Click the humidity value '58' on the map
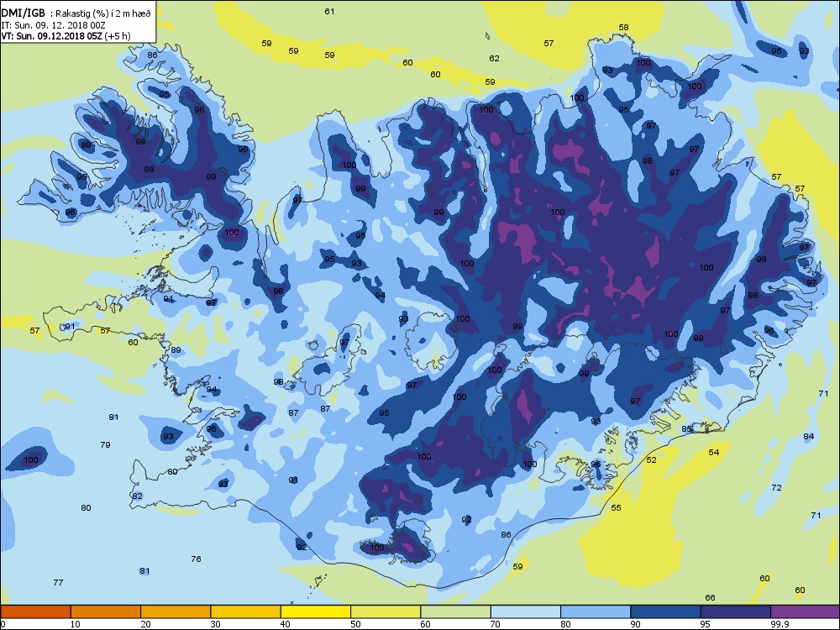This screenshot has height=630, width=840. pos(623,28)
